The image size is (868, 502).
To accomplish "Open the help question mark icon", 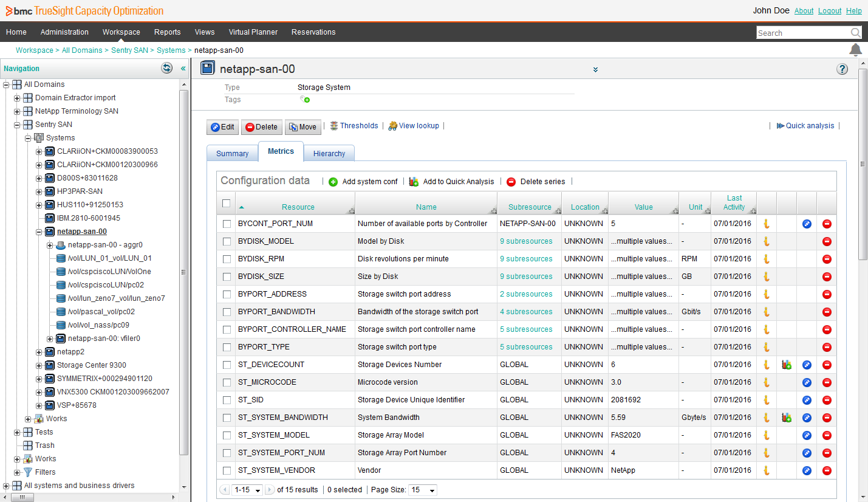I will (842, 69).
